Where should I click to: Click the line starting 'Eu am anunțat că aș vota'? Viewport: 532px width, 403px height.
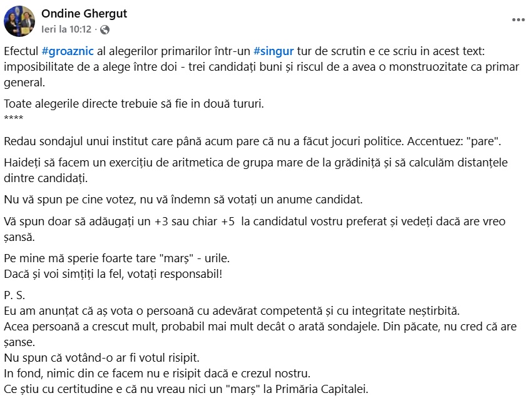[231, 311]
